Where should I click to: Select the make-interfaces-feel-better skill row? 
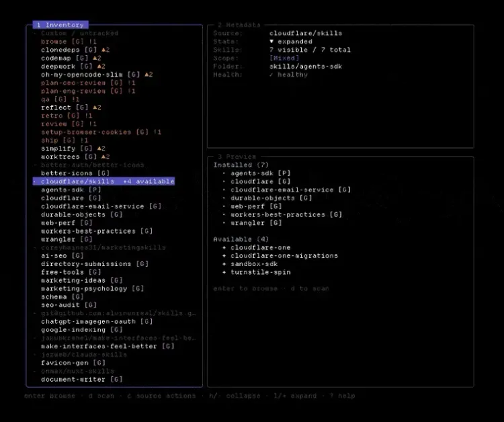pos(108,346)
